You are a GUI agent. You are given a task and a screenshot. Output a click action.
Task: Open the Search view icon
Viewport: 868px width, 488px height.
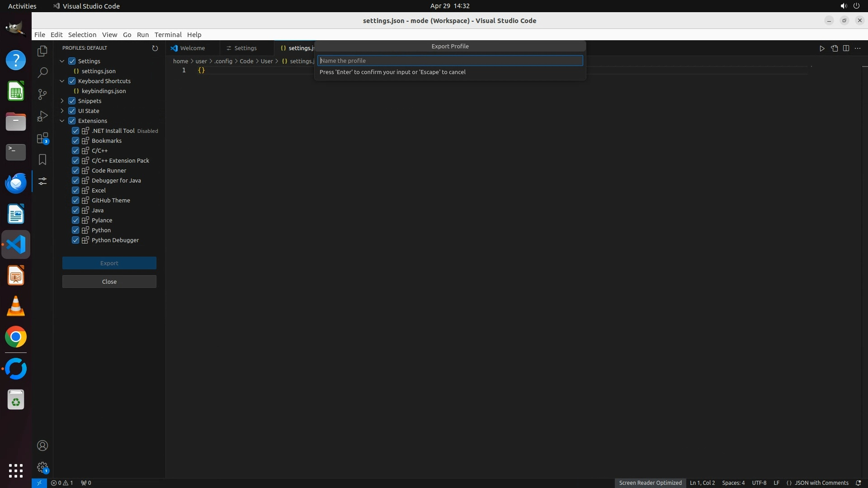pyautogui.click(x=42, y=72)
